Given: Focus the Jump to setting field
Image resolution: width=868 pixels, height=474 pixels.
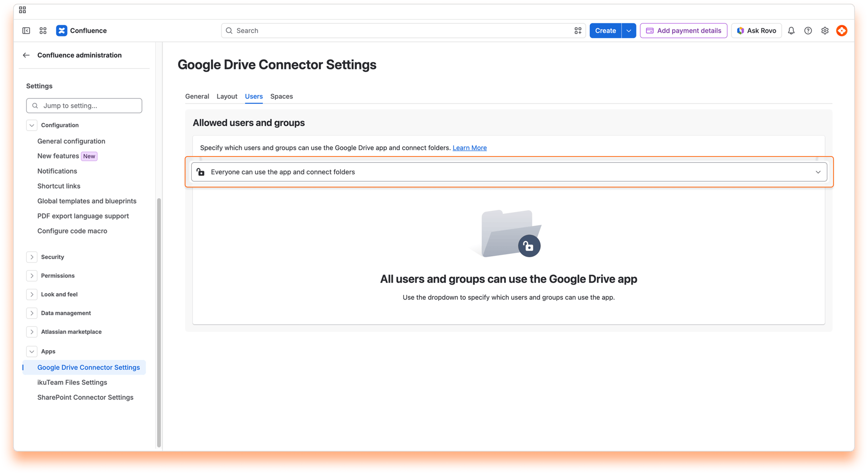Looking at the screenshot, I should pos(84,106).
